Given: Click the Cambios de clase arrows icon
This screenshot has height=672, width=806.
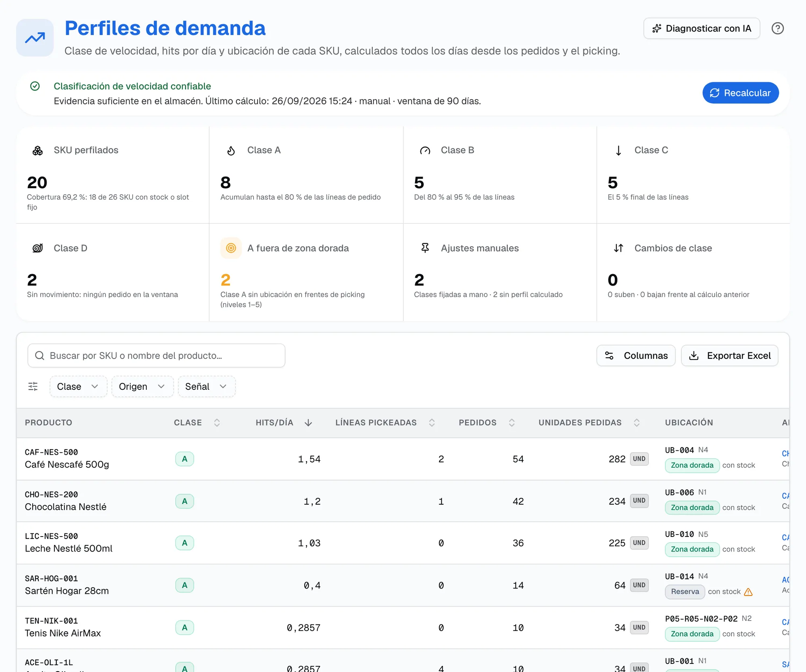Looking at the screenshot, I should tap(618, 248).
